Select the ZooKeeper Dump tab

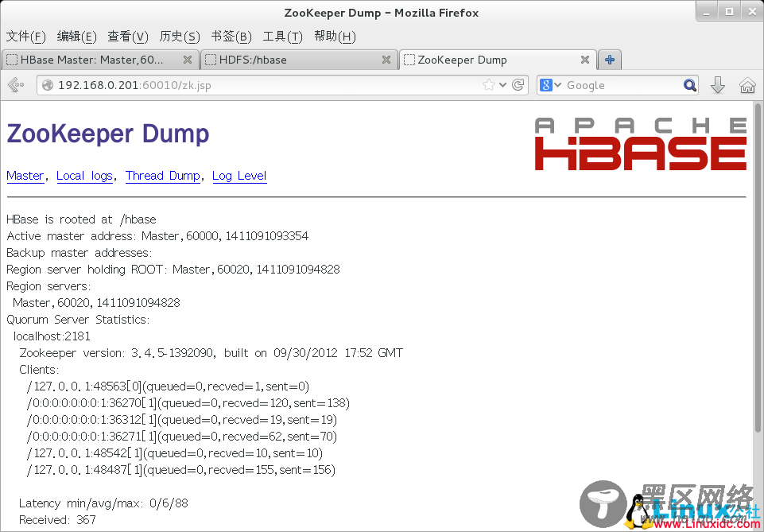point(498,60)
